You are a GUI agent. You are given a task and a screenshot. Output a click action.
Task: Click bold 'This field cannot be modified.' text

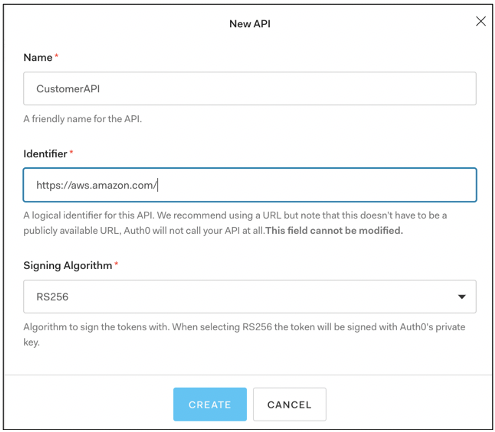point(334,230)
